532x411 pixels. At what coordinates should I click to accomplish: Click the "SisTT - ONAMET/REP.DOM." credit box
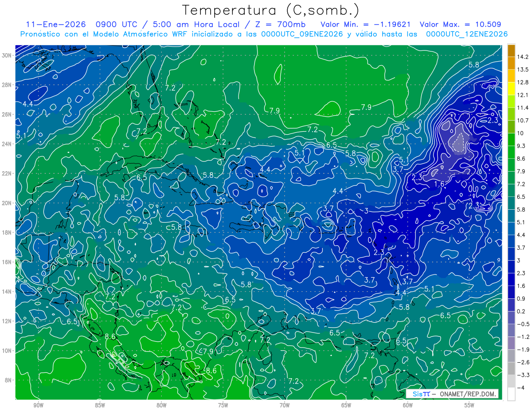coord(452,394)
